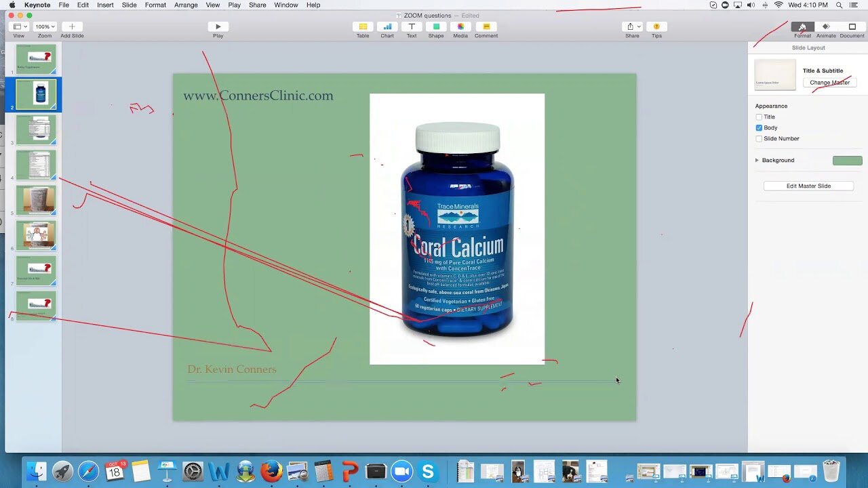The image size is (868, 488).
Task: Select the Coral Calcium bottle image on slide
Action: coord(457,229)
